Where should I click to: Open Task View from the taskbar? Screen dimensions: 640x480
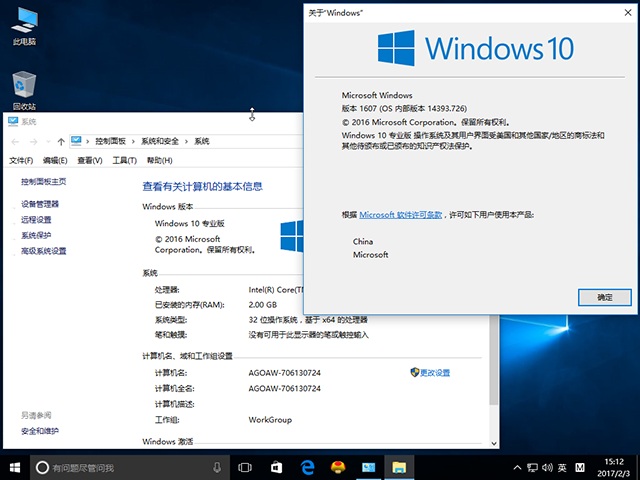tap(245, 467)
